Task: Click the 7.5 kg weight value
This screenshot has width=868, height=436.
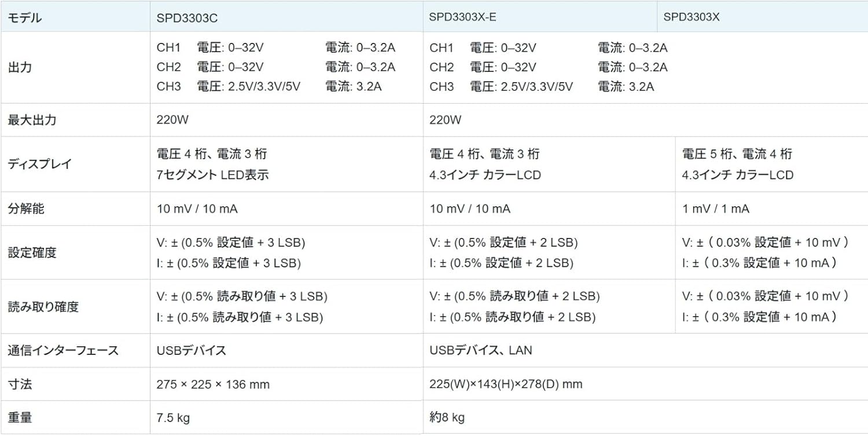Action: coord(173,417)
